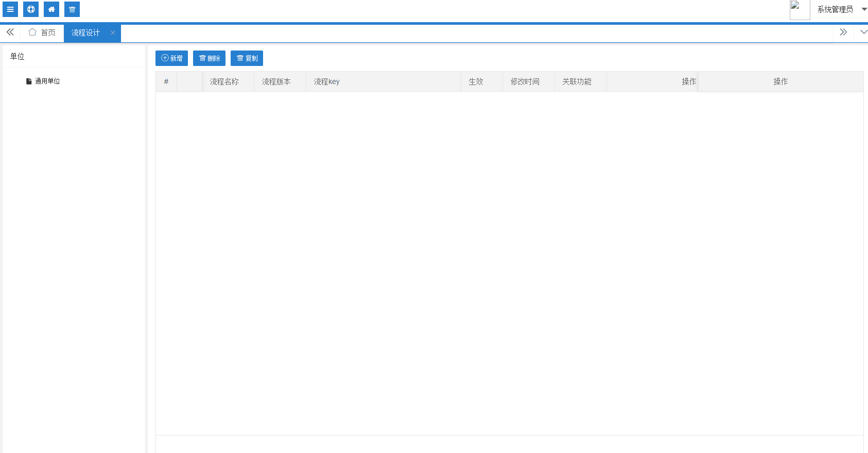This screenshot has width=868, height=453.
Task: Click the 修改时间 column header
Action: 525,81
